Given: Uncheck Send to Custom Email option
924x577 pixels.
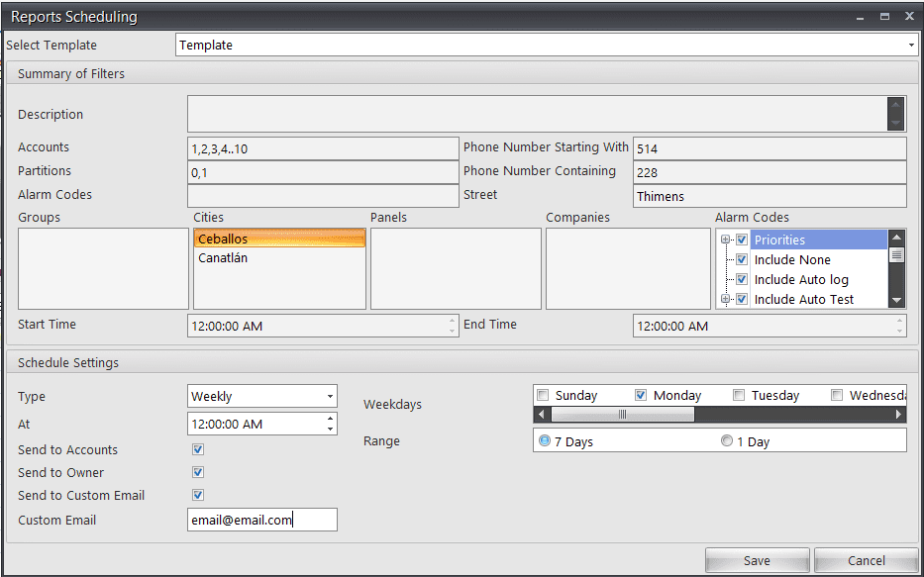Looking at the screenshot, I should coord(196,495).
